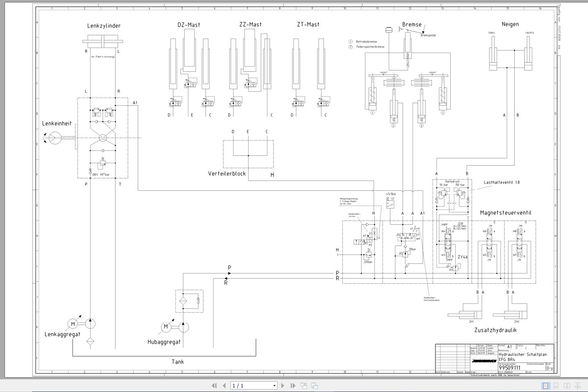Click the Tank label at the bottom
The width and height of the screenshot is (588, 392).
(x=178, y=362)
